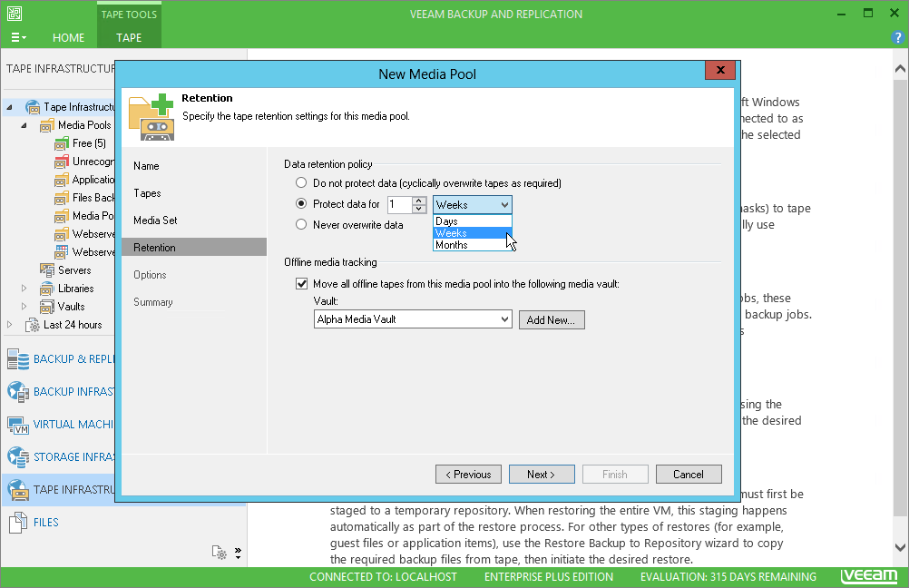Select the Protect data for radio option
Viewport: 909px width, 588px height.
300,203
